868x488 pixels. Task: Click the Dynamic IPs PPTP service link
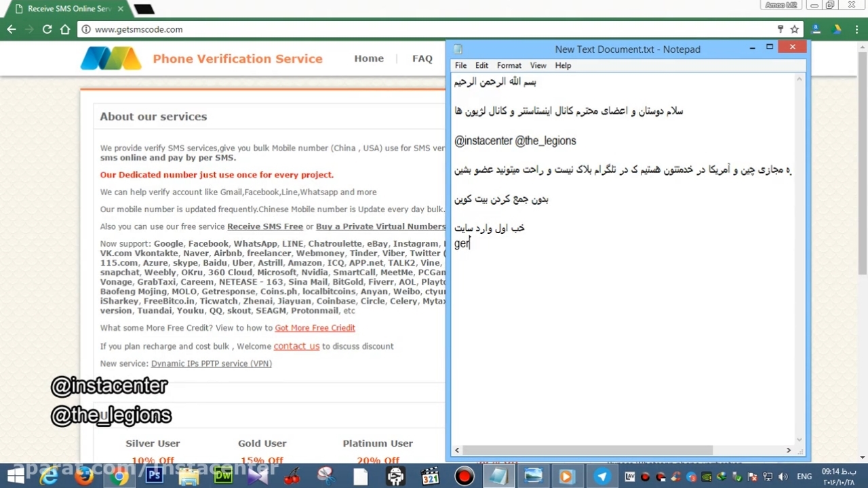211,364
